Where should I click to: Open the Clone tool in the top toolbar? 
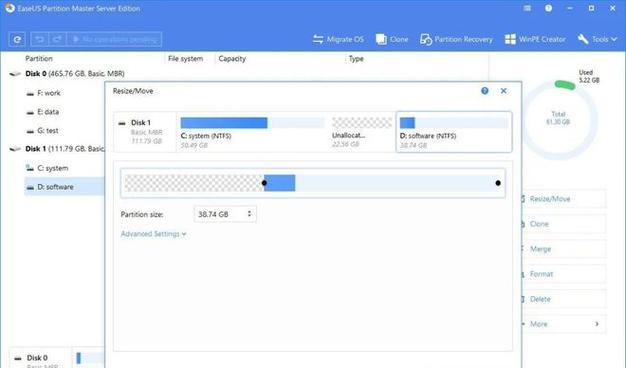click(x=392, y=39)
